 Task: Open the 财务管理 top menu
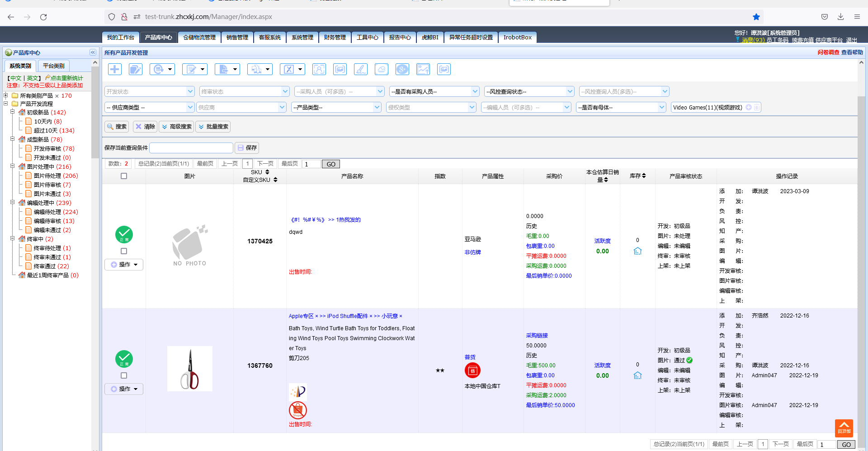pos(335,38)
